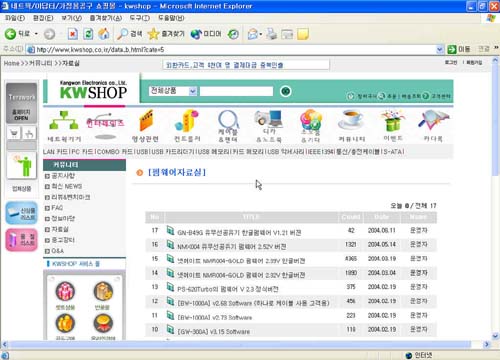500x360 pixels.
Task: Open the Favorites menu in menu bar
Action: pos(106,18)
